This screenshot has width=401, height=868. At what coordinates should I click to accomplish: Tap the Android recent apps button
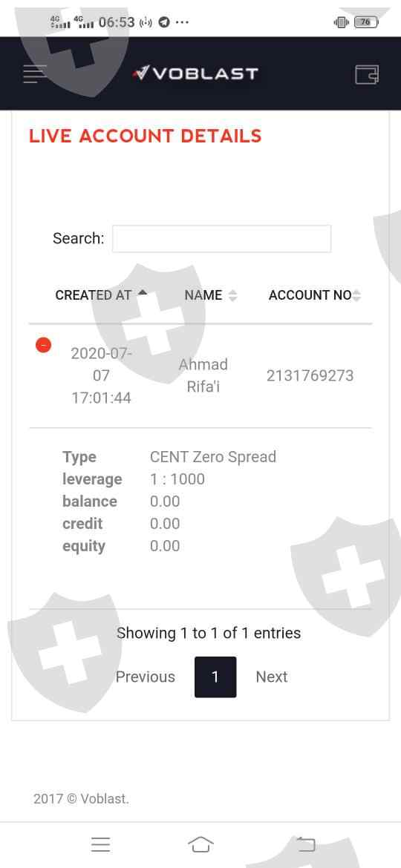[x=101, y=844]
